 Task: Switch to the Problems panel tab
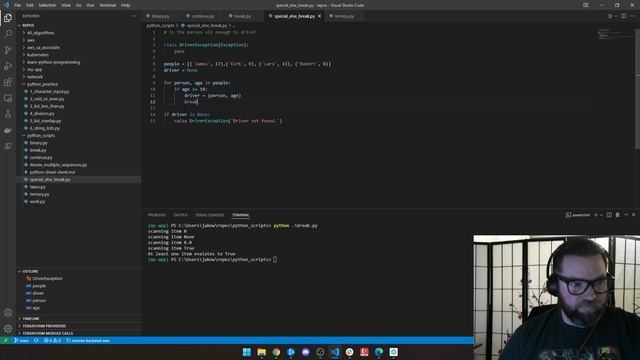[x=157, y=215]
